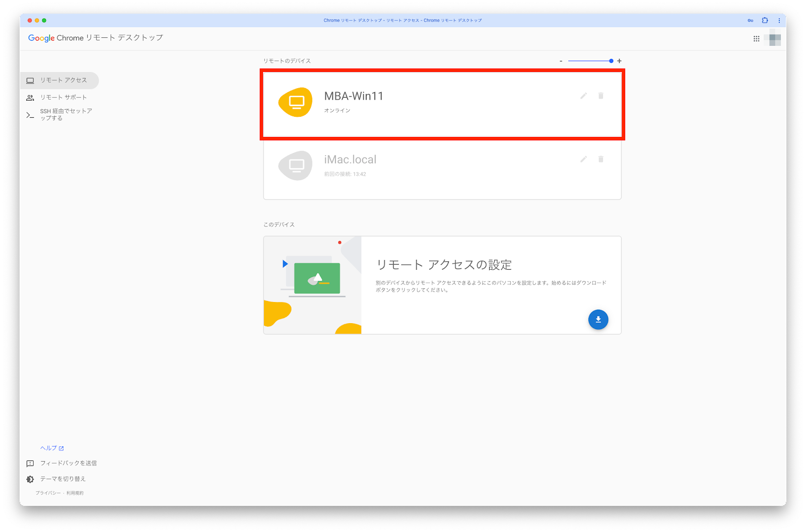The height and width of the screenshot is (532, 806).
Task: Open the リモート アクセス sidebar tab
Action: [x=59, y=81]
